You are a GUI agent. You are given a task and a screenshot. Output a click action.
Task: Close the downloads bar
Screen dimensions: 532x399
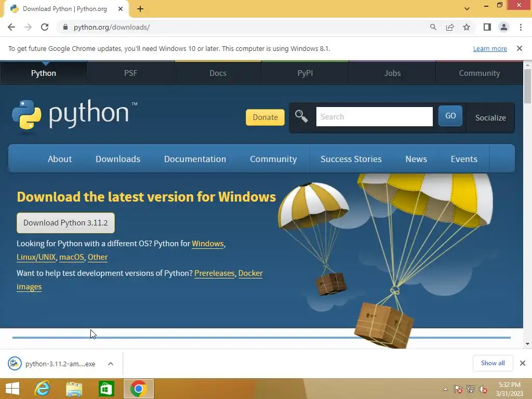(523, 363)
